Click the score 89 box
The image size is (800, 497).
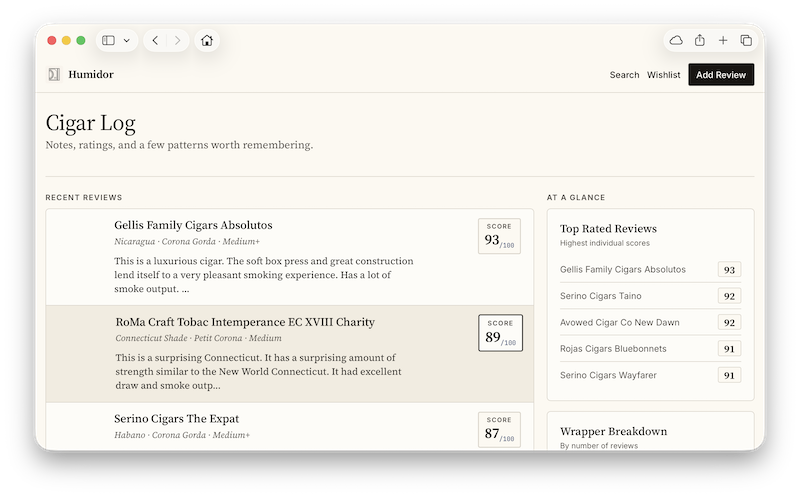pos(500,333)
